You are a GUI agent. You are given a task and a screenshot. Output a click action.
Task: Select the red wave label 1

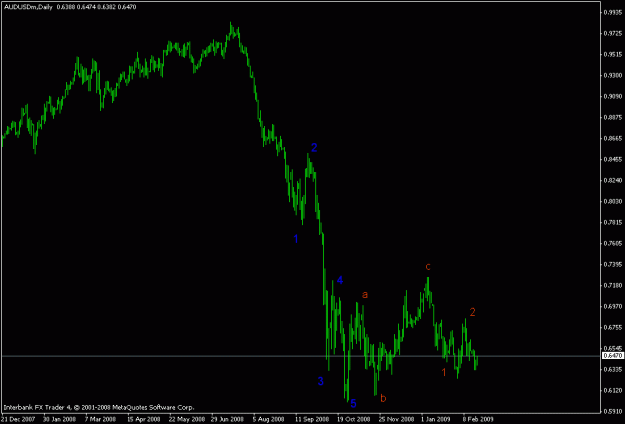(444, 372)
